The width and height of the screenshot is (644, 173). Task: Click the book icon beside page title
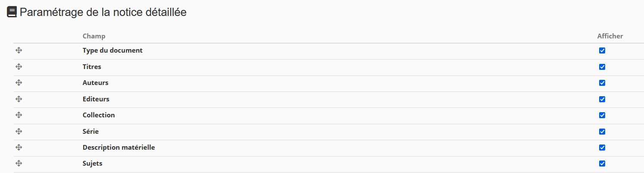(12, 12)
